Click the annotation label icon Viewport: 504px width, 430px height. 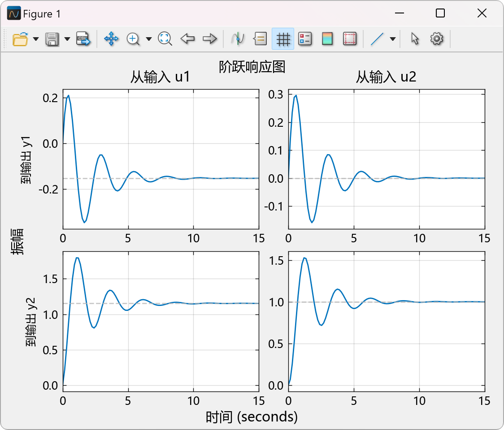(260, 39)
